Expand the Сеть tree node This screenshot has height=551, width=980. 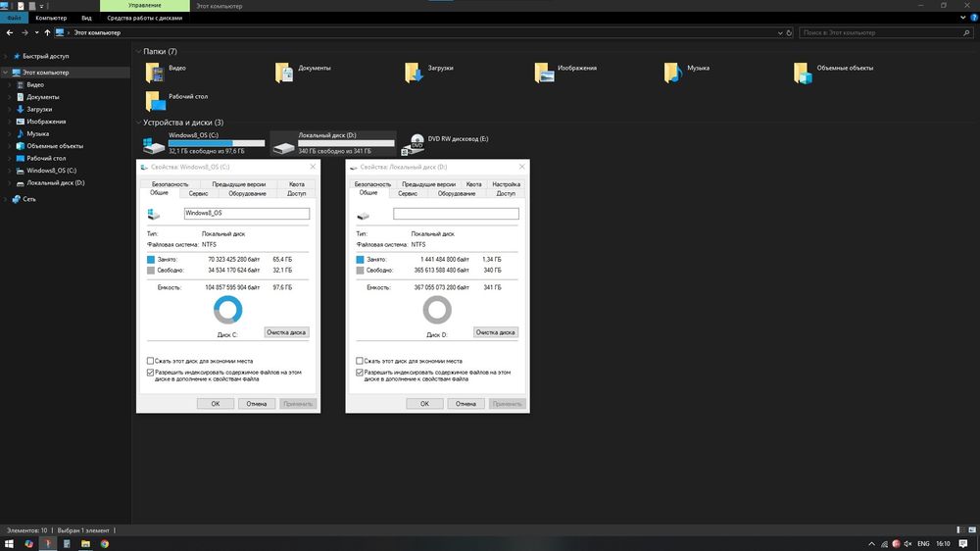point(6,199)
